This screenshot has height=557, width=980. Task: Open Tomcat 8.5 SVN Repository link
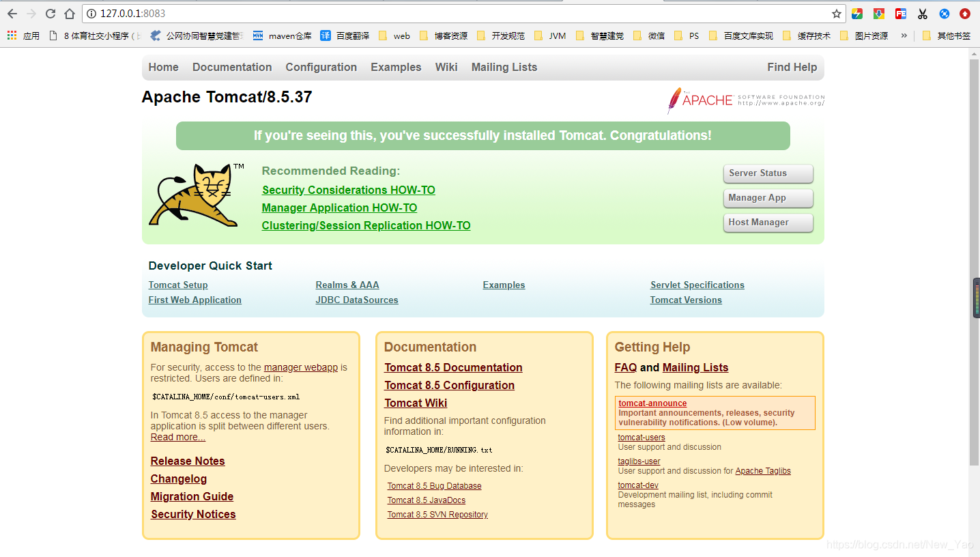pyautogui.click(x=437, y=515)
